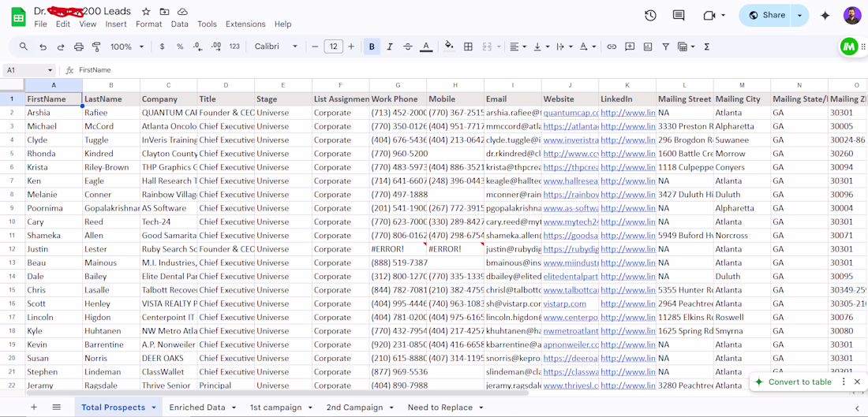Star the document

146,12
